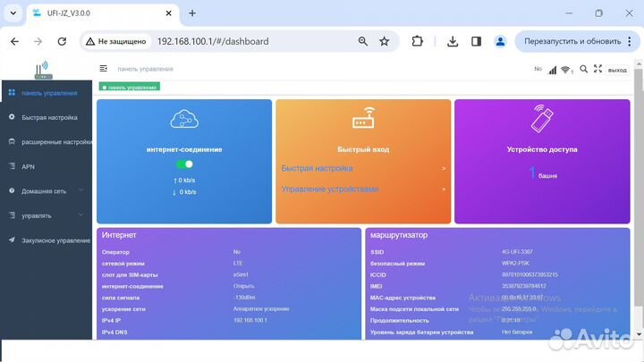Click the выход logout button
Viewport: 644px width, 362px height.
click(617, 70)
